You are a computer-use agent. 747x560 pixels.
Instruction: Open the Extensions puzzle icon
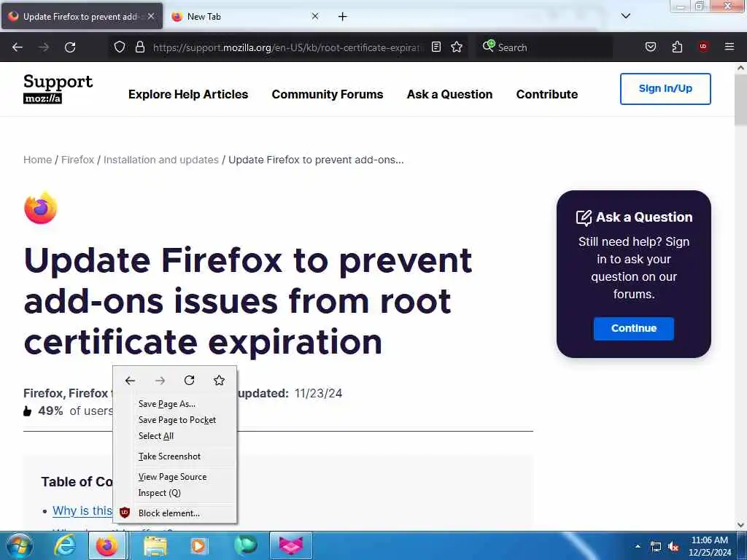pos(677,47)
